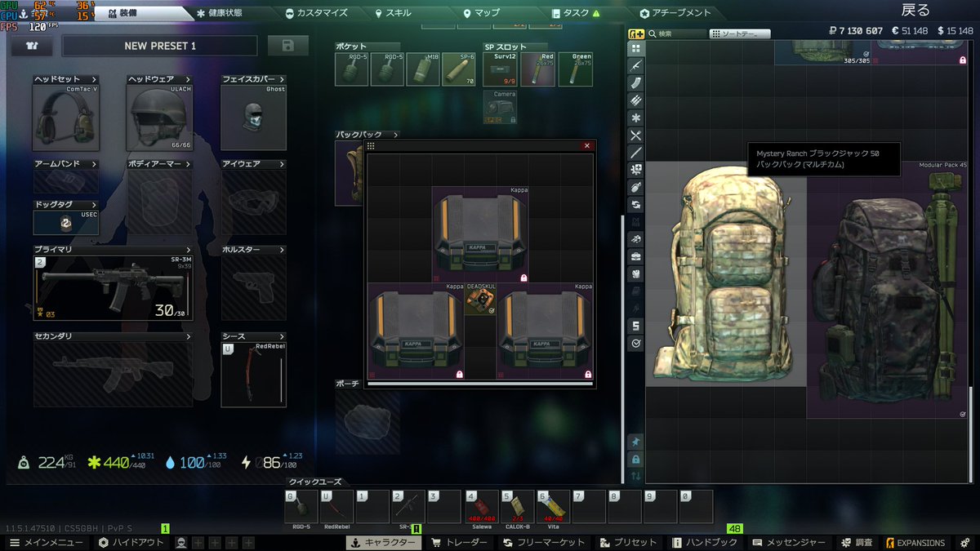Open トレーダー in the bottom bar
Viewport: 980px width, 551px height.
click(459, 542)
